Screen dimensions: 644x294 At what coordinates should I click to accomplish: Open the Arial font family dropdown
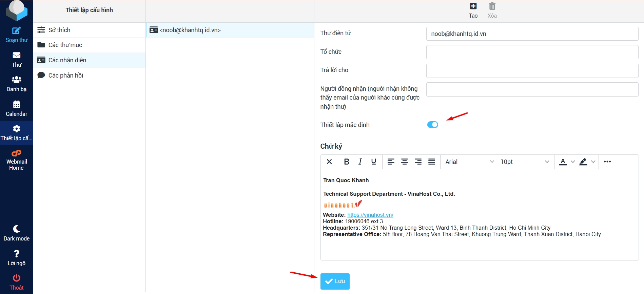tap(469, 162)
